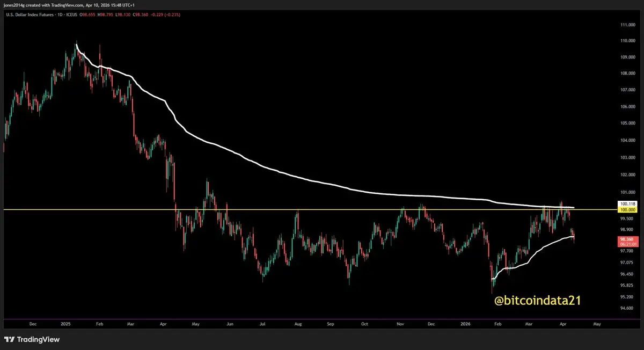Click the 109.000 price axis label

pyautogui.click(x=628, y=57)
